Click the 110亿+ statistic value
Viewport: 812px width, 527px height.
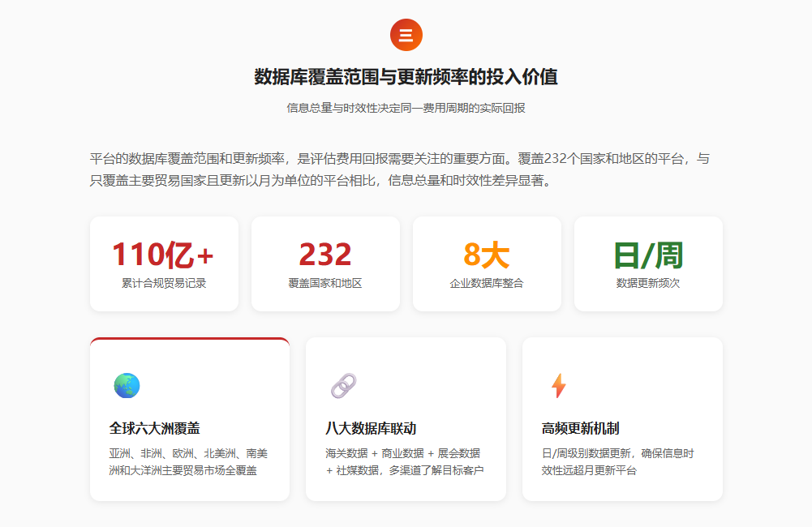point(164,255)
